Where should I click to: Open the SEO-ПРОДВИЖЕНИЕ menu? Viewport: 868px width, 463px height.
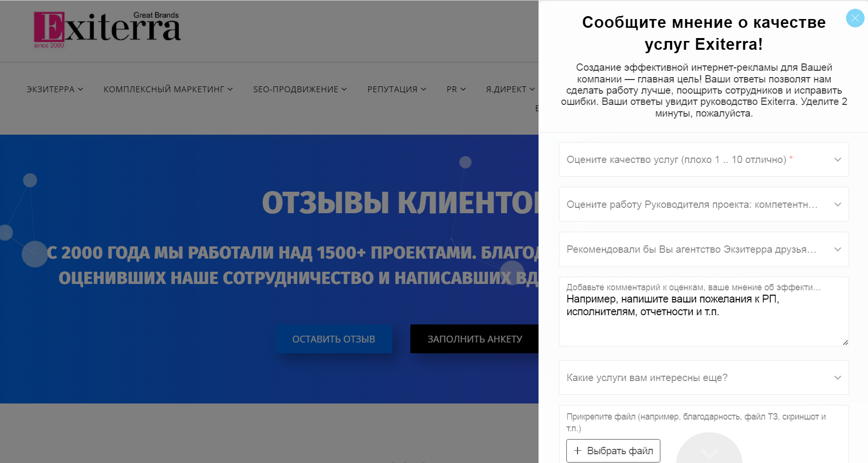pyautogui.click(x=300, y=89)
